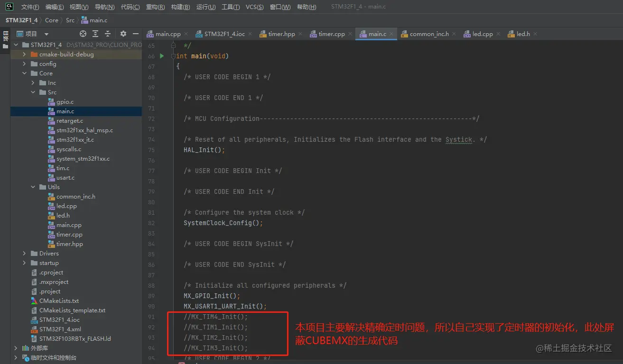
Task: Select STM32F103RBTx_FLASH.ld in the project tree
Action: [76, 339]
